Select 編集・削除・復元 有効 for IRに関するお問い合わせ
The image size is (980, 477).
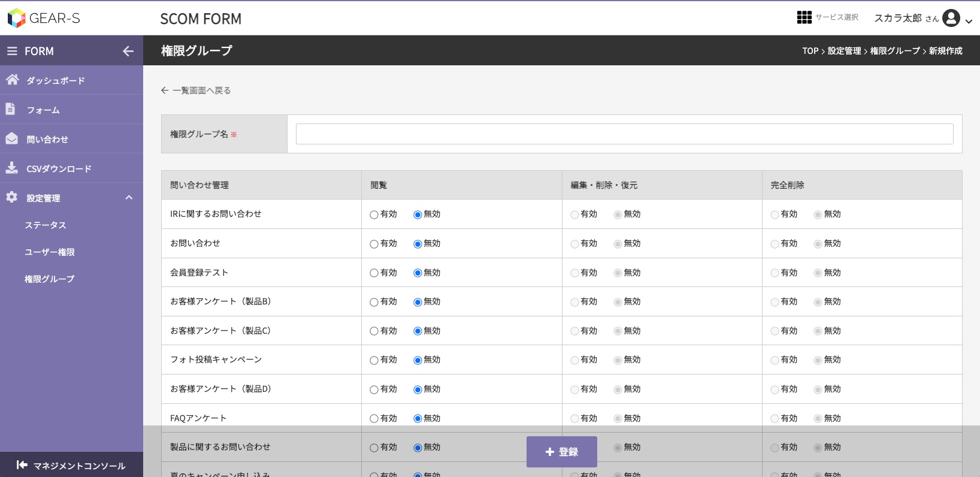click(x=574, y=215)
